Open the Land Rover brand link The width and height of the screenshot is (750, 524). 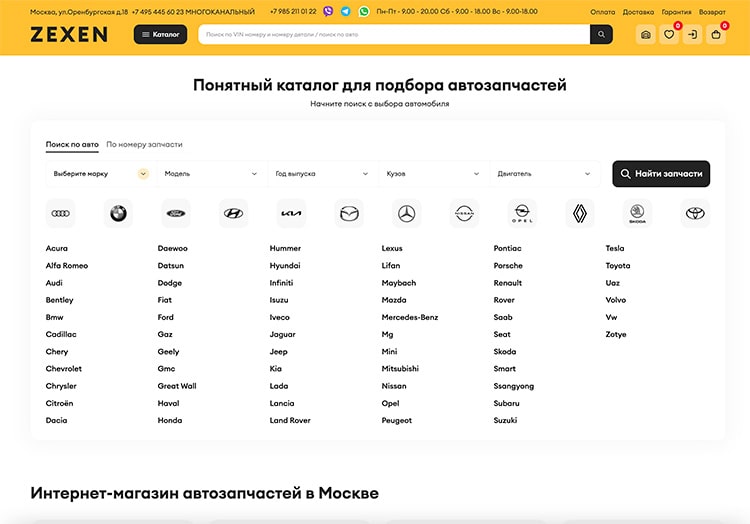coord(290,420)
